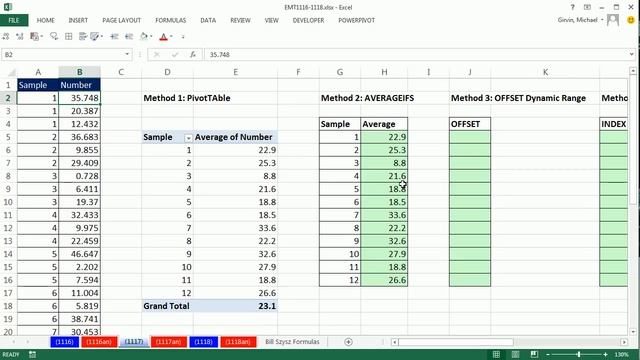Click the user profile picture icon
Viewport: 640px width, 360px height.
coord(613,20)
